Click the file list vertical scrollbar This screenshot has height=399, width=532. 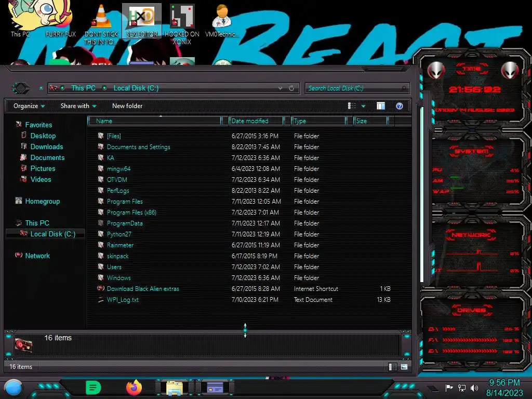click(x=422, y=195)
